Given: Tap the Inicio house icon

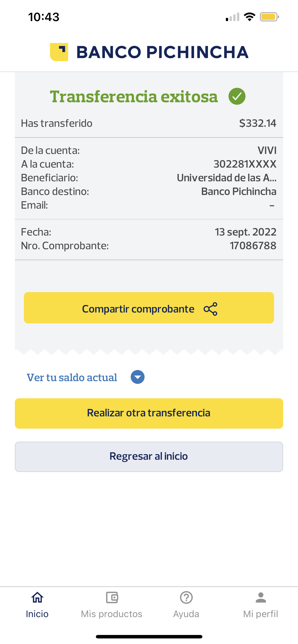Looking at the screenshot, I should point(37,597).
